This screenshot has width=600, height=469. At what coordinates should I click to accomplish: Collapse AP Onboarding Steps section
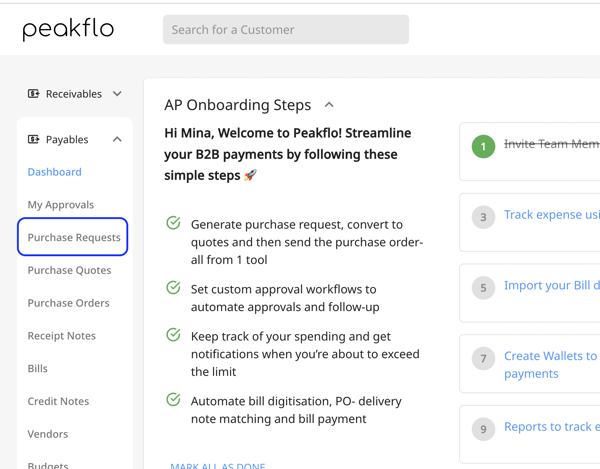pos(329,105)
